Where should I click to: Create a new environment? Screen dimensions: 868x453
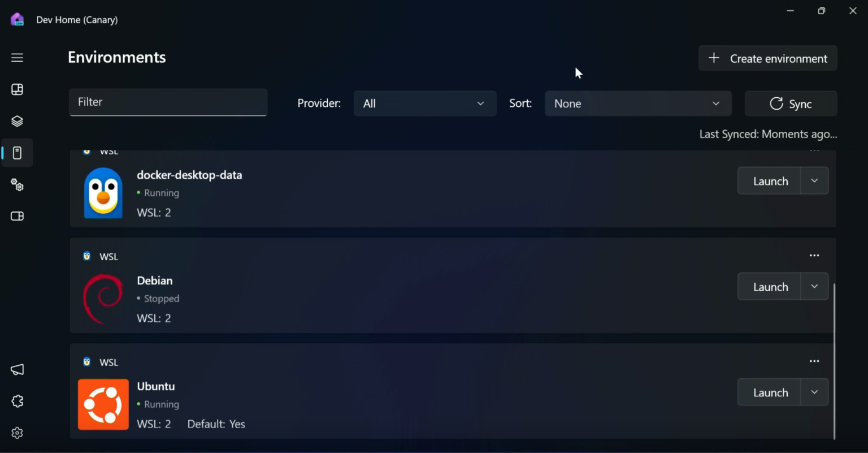767,58
